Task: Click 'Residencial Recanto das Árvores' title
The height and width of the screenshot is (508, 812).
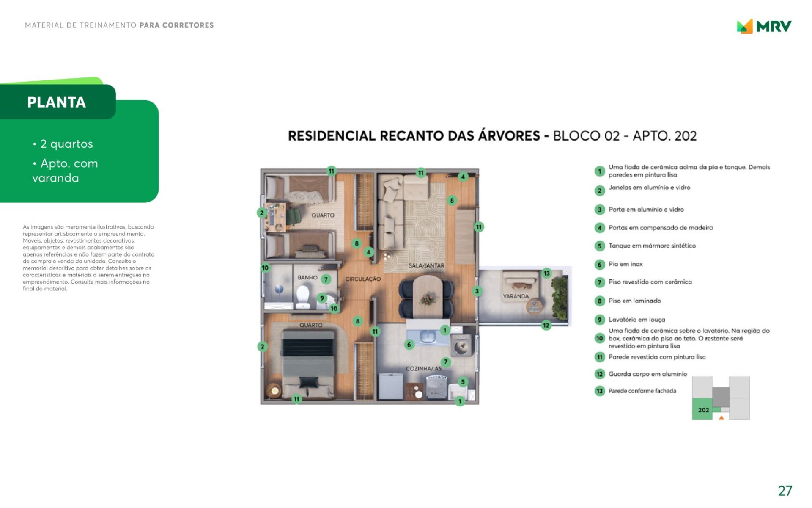Action: point(414,136)
